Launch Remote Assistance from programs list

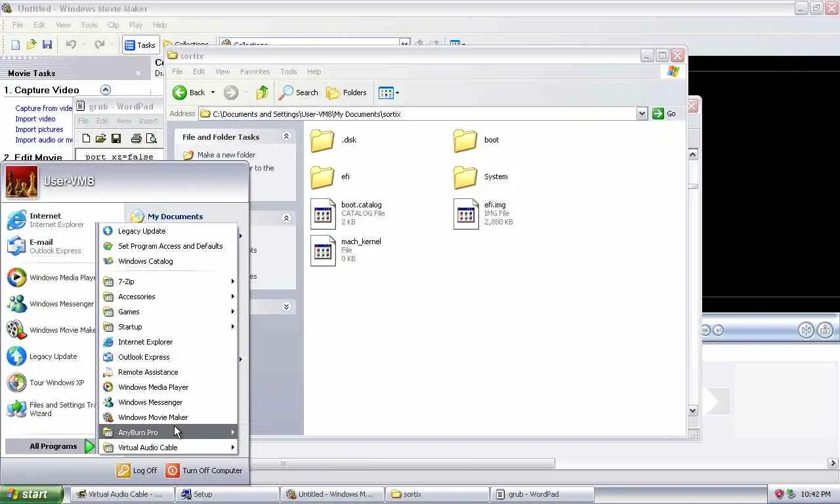coord(168,372)
